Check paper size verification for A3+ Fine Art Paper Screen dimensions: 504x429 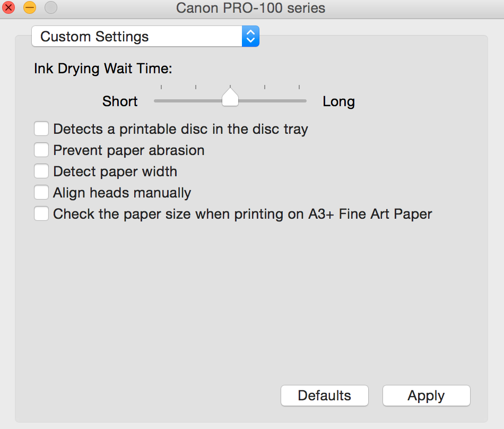41,213
